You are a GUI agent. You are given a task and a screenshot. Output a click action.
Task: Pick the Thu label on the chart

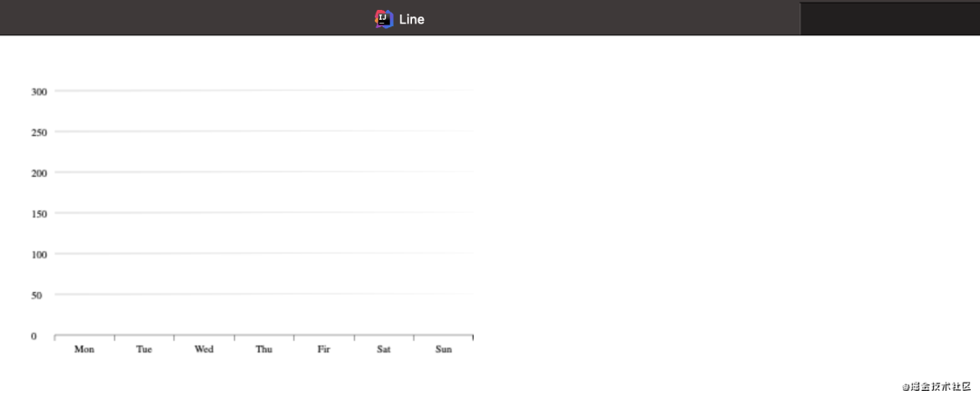click(x=264, y=349)
